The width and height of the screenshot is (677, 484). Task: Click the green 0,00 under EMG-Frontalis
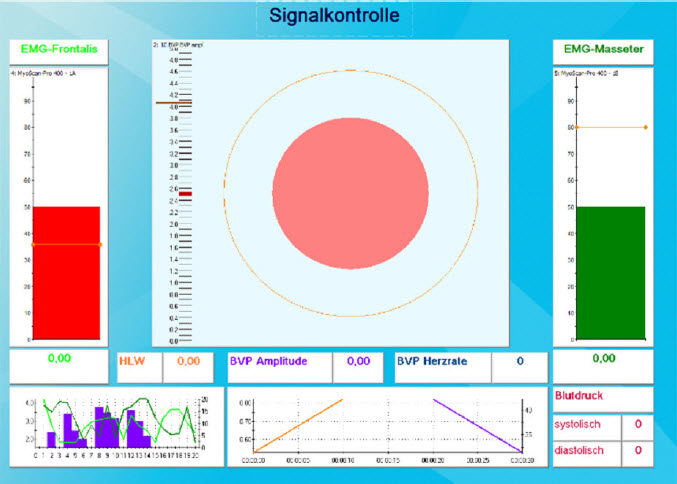(x=59, y=358)
